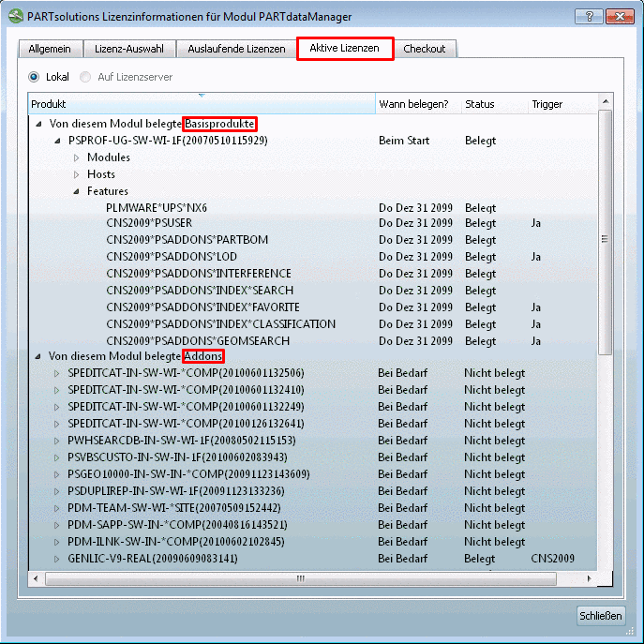Expand SPEDITCAT entry ending 20100126132641
This screenshot has height=644, width=644.
coord(56,424)
